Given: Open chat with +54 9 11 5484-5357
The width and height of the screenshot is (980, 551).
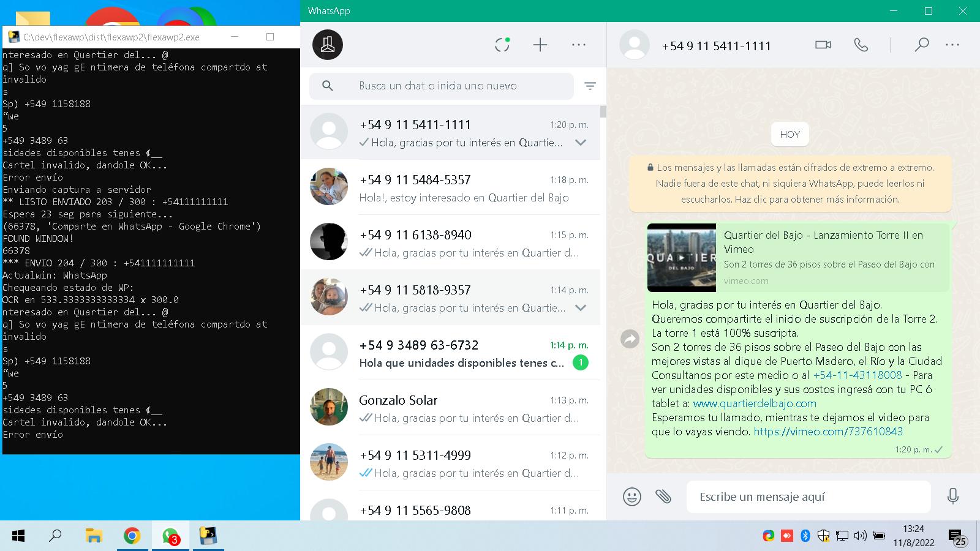Looking at the screenshot, I should point(450,187).
